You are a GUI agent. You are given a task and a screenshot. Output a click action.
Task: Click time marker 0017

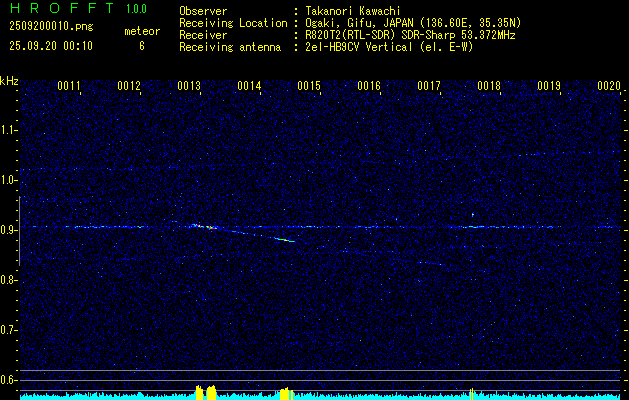pyautogui.click(x=429, y=86)
